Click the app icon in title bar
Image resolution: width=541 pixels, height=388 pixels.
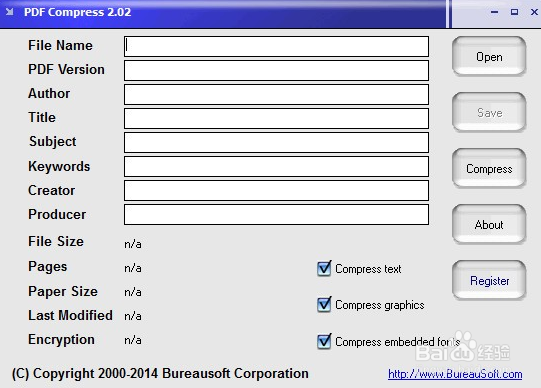click(x=10, y=12)
